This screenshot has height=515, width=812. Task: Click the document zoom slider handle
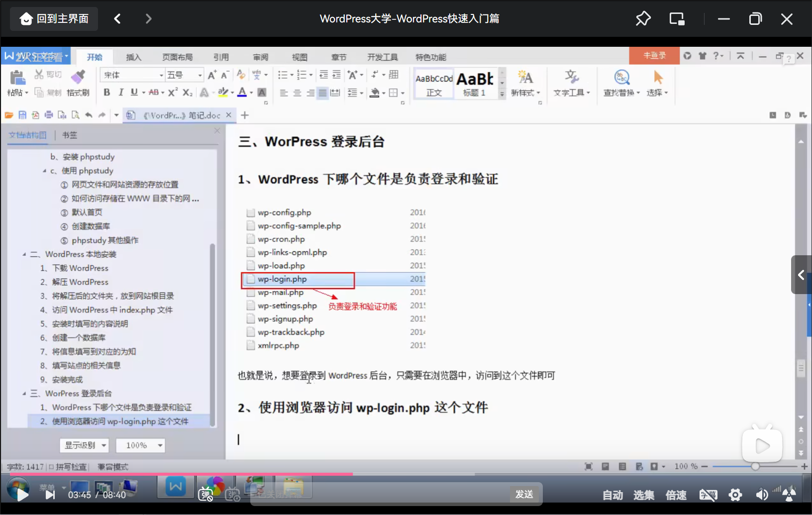coord(755,466)
